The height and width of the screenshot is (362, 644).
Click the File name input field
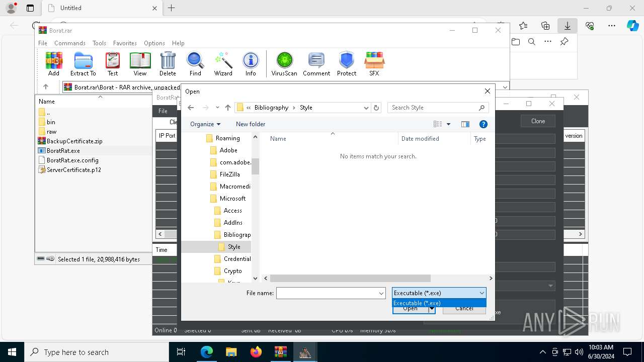(327, 293)
